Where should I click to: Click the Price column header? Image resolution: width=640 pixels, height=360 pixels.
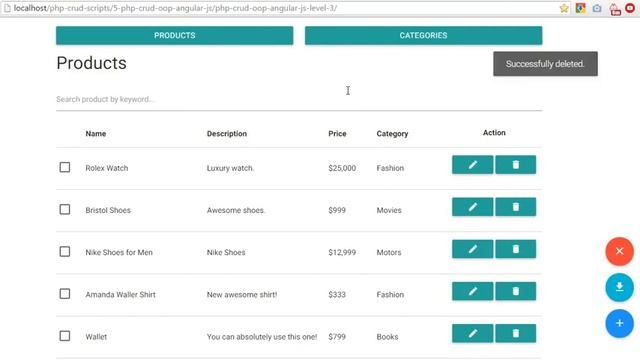[x=337, y=133]
